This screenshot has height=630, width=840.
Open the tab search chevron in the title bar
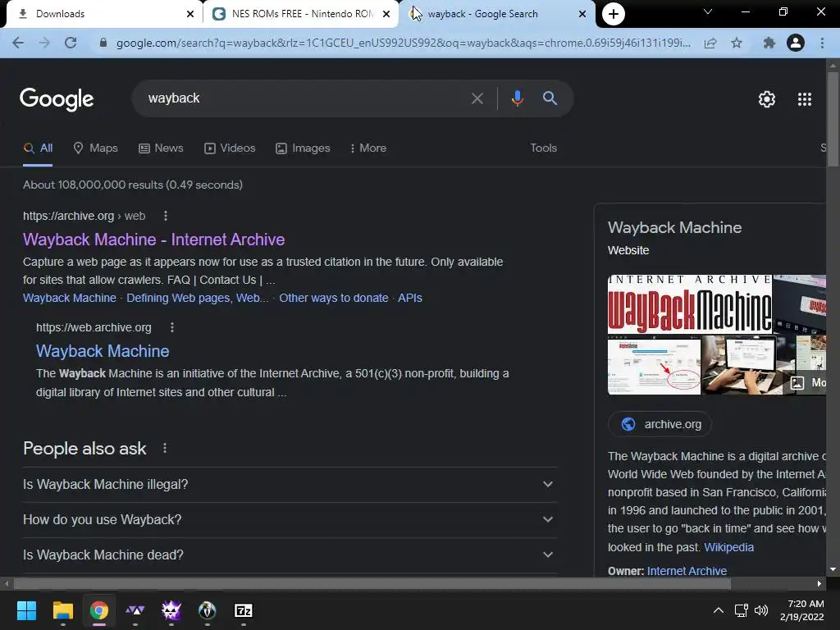(x=708, y=11)
